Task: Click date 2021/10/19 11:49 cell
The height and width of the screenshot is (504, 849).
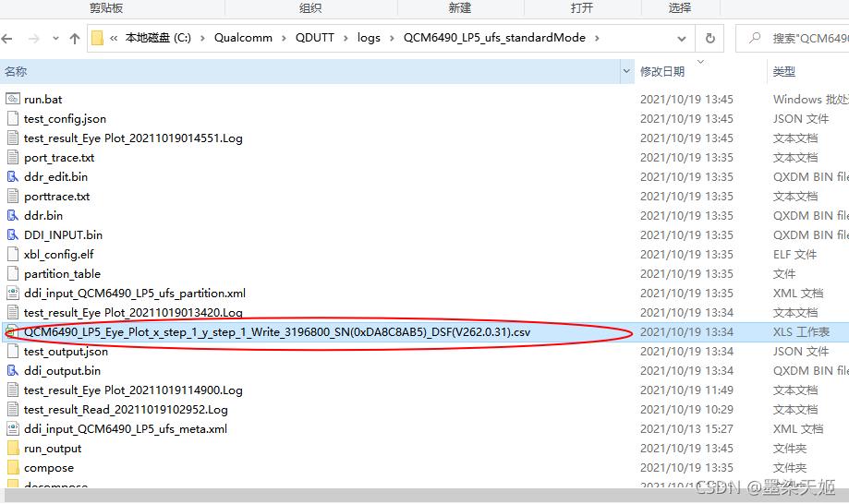Action: [686, 390]
